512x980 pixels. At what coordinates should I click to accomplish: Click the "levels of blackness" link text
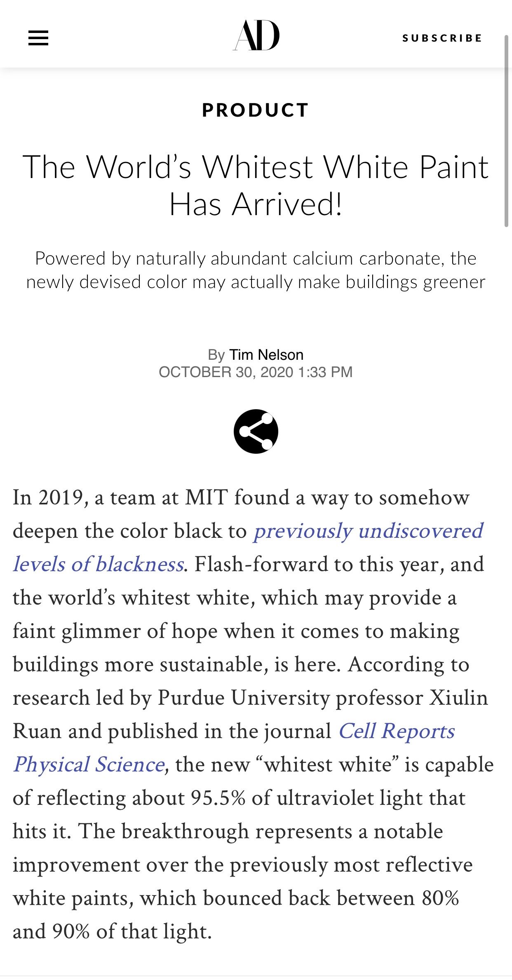98,564
